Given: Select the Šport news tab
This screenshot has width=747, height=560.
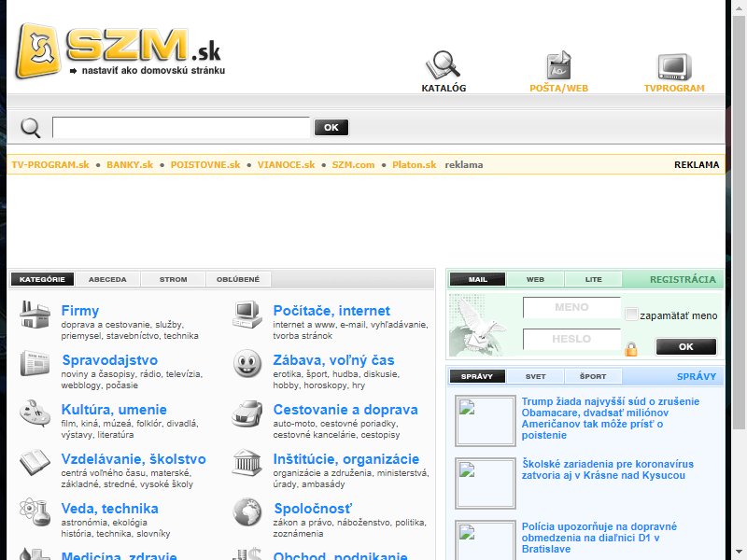Looking at the screenshot, I should click(x=593, y=376).
